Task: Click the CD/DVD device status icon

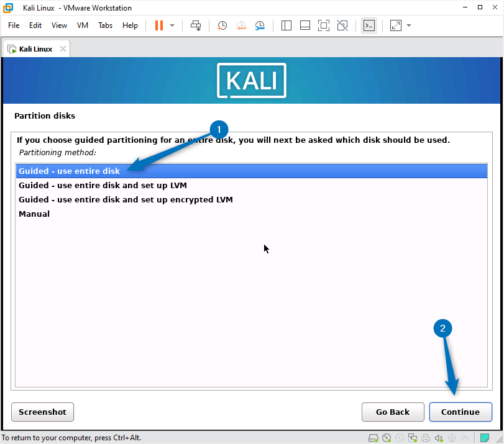Action: (387, 438)
